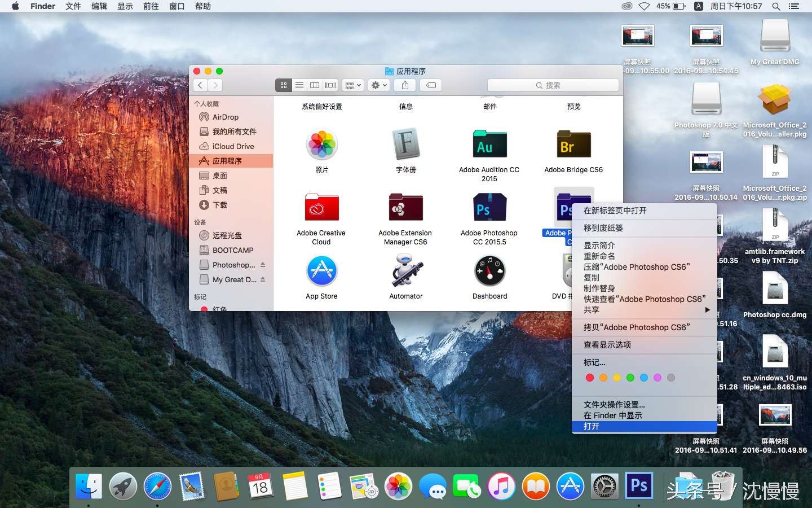Screen dimensions: 812x508
Task: Expand 共享 submenu in context menu
Action: [x=644, y=310]
